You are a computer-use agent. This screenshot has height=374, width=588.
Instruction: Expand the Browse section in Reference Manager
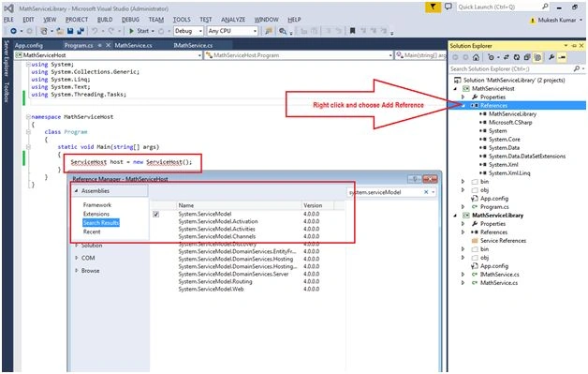[77, 270]
